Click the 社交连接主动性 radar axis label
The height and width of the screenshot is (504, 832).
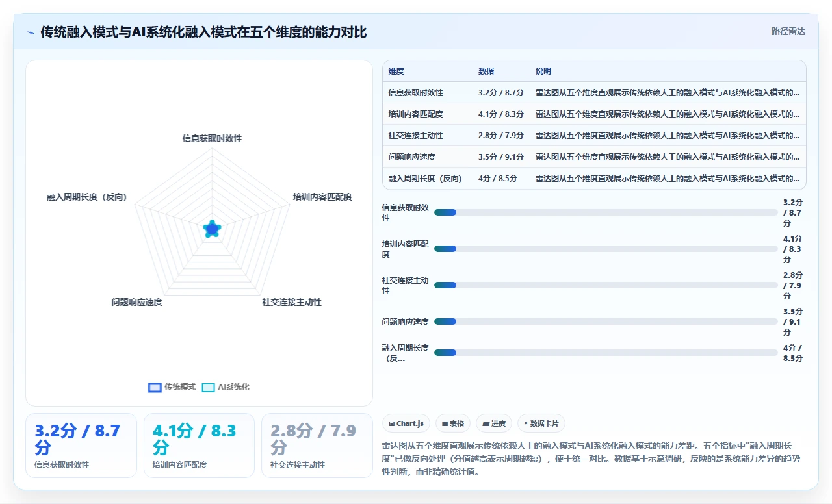point(292,302)
